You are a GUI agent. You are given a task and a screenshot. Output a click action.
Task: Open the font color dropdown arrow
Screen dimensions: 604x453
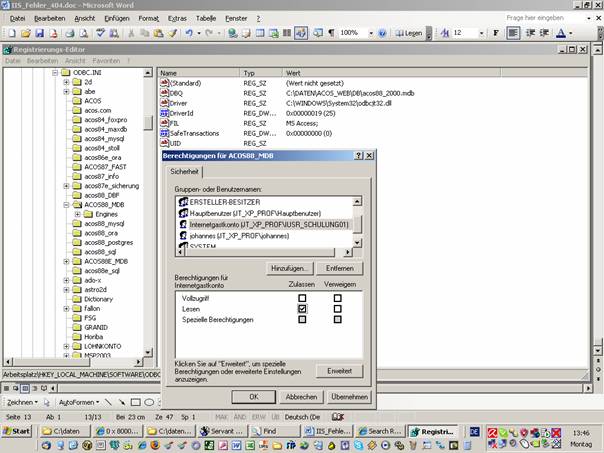(x=570, y=34)
